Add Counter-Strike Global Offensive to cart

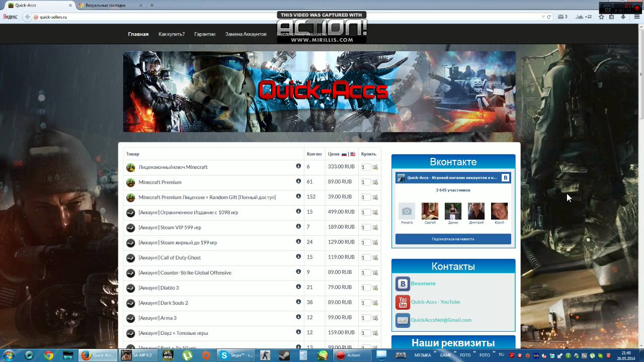pyautogui.click(x=375, y=273)
